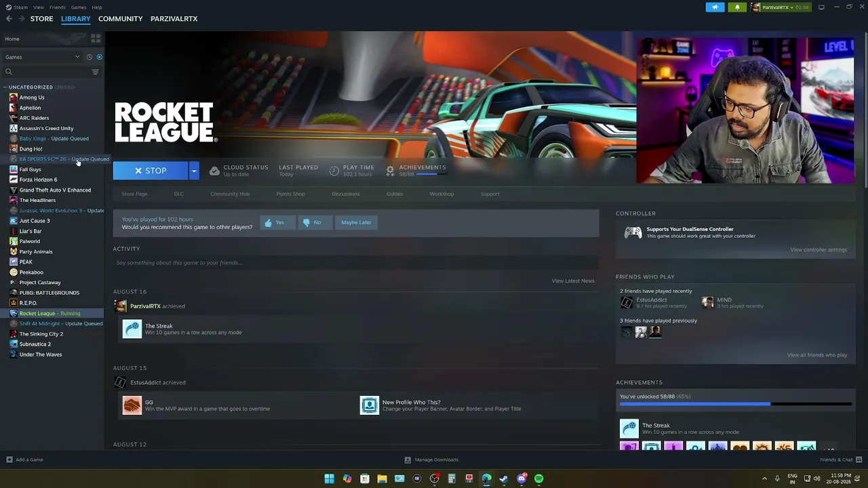Switch to Big Picture mode icon
The width and height of the screenshot is (868, 488).
tap(821, 7)
